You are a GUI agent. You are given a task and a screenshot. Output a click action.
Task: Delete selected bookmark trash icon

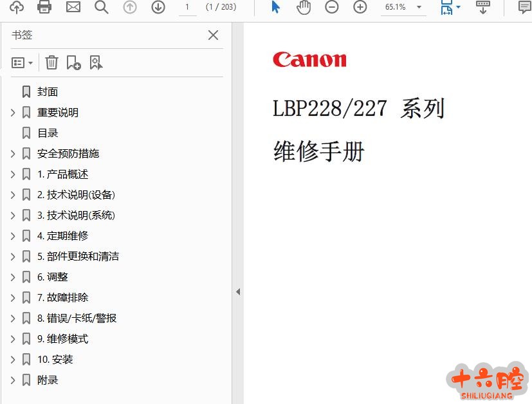tap(51, 62)
